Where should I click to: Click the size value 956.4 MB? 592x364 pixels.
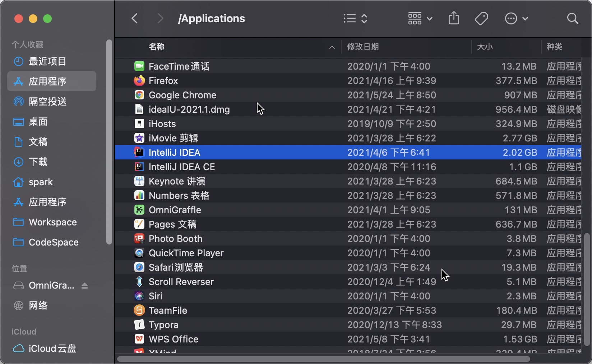(x=516, y=109)
